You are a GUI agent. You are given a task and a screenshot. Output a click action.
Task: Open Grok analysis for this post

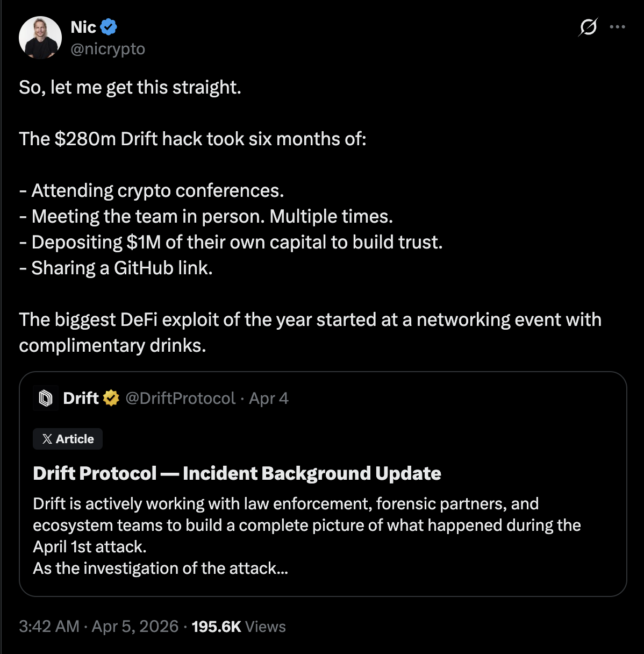[x=588, y=27]
